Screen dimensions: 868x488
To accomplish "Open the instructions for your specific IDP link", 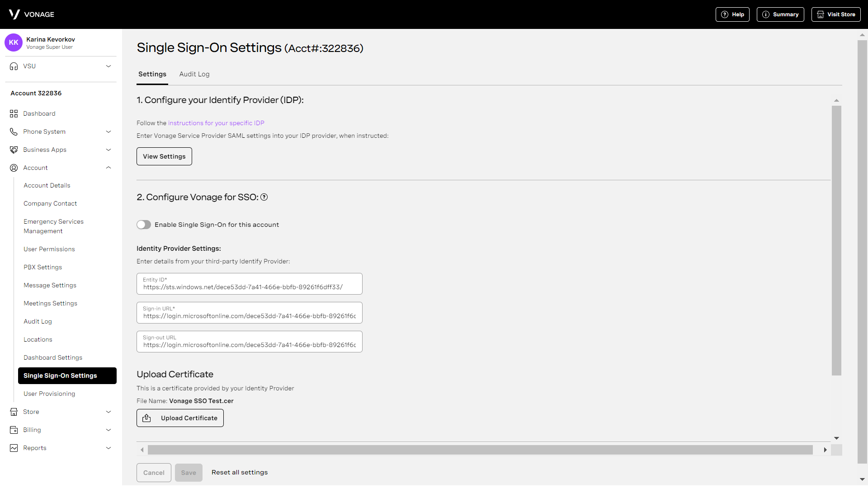I will (216, 123).
